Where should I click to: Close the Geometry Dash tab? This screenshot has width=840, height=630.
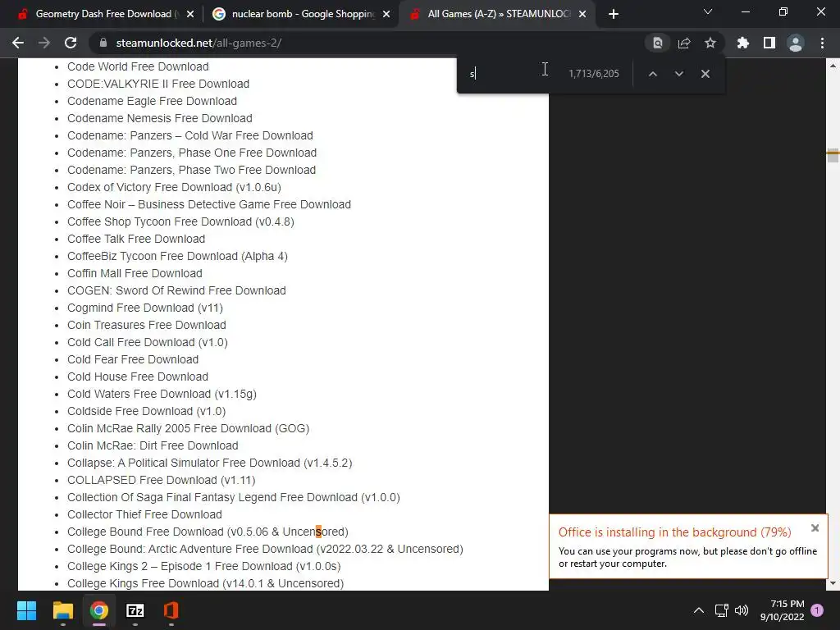pos(189,14)
